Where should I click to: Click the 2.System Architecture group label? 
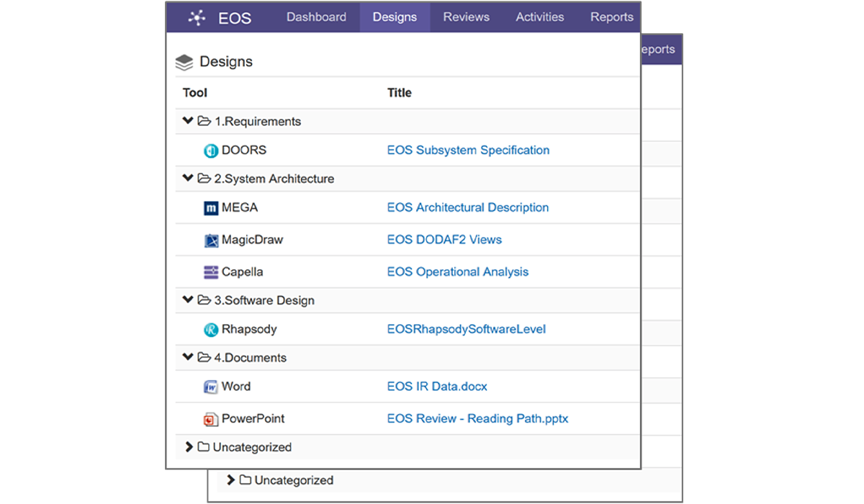coord(274,179)
